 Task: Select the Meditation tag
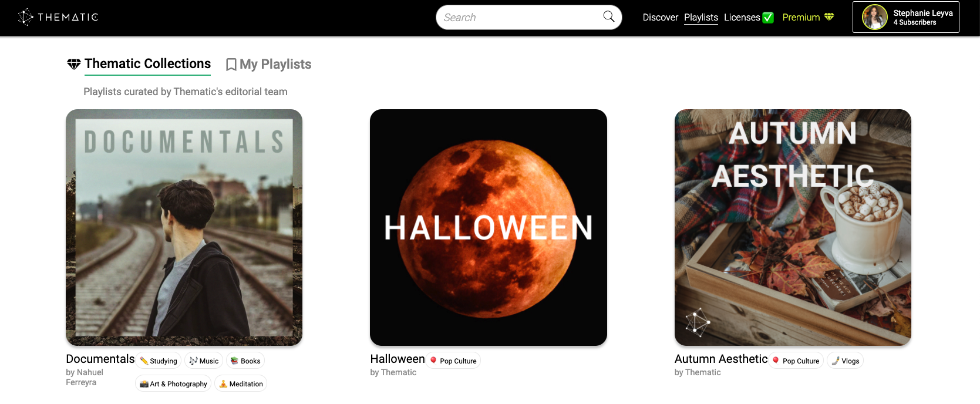241,383
